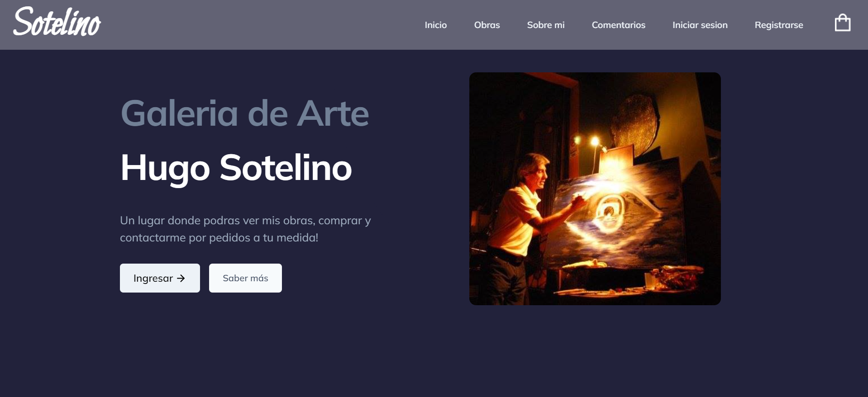Click the Hugo Sotelino title
This screenshot has width=868, height=397.
coord(236,168)
